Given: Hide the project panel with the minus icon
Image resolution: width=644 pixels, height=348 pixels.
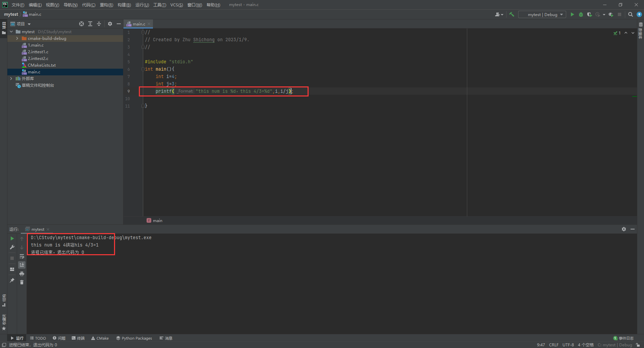Looking at the screenshot, I should click(x=119, y=24).
